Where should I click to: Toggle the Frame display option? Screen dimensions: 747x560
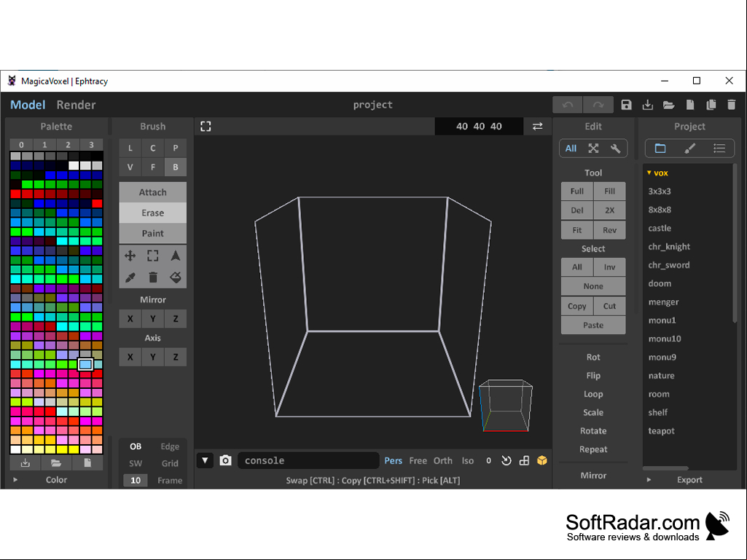(x=170, y=481)
